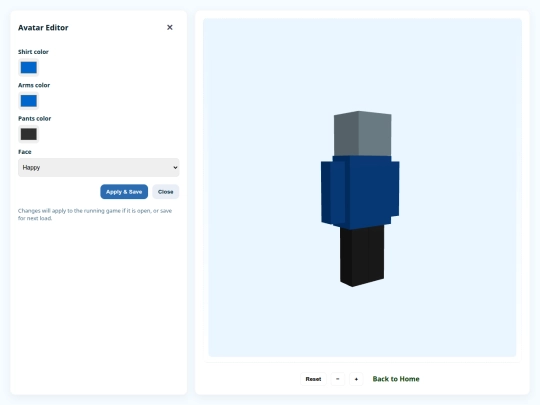Close the Avatar Editor with the X icon

pos(169,27)
